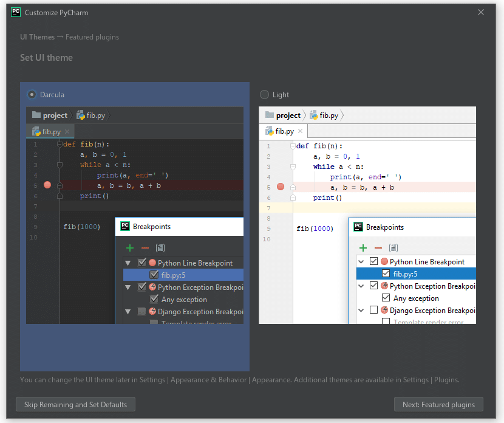This screenshot has width=504, height=423.
Task: Click 'UI Themes → Featured plugins' step text
Action: (x=69, y=37)
